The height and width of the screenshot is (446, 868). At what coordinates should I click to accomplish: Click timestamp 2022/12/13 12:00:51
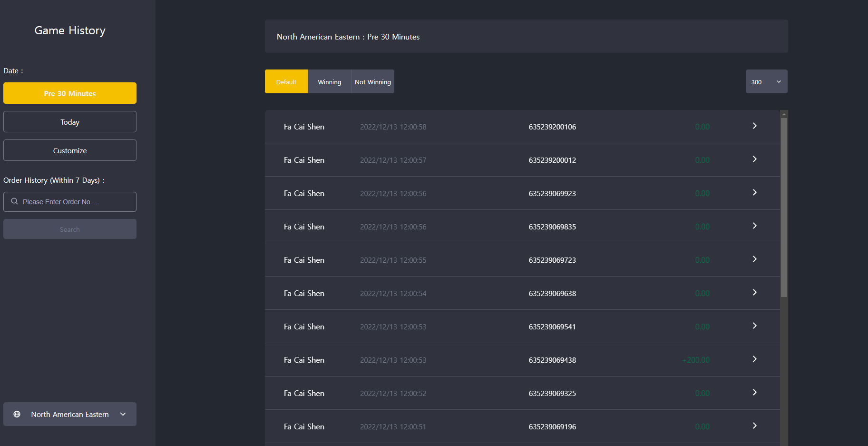coord(393,426)
